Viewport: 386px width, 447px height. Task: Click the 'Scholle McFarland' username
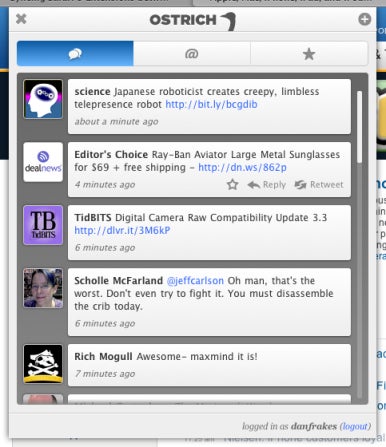pyautogui.click(x=118, y=281)
